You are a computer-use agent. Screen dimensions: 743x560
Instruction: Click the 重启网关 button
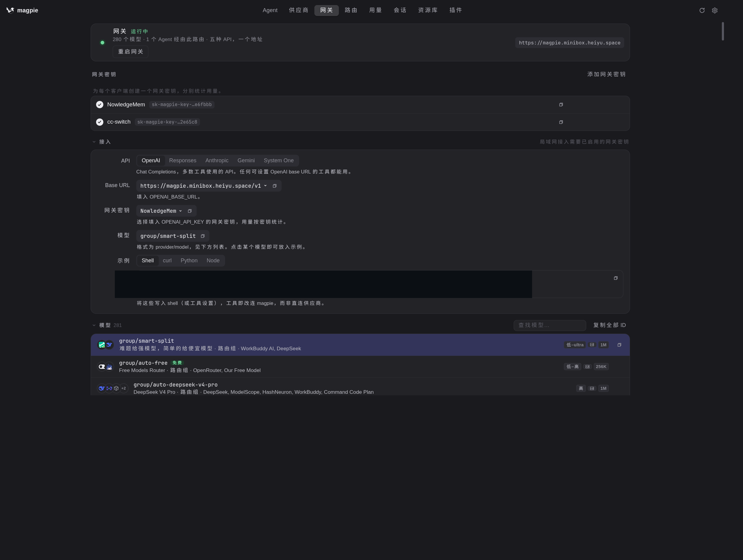(131, 52)
